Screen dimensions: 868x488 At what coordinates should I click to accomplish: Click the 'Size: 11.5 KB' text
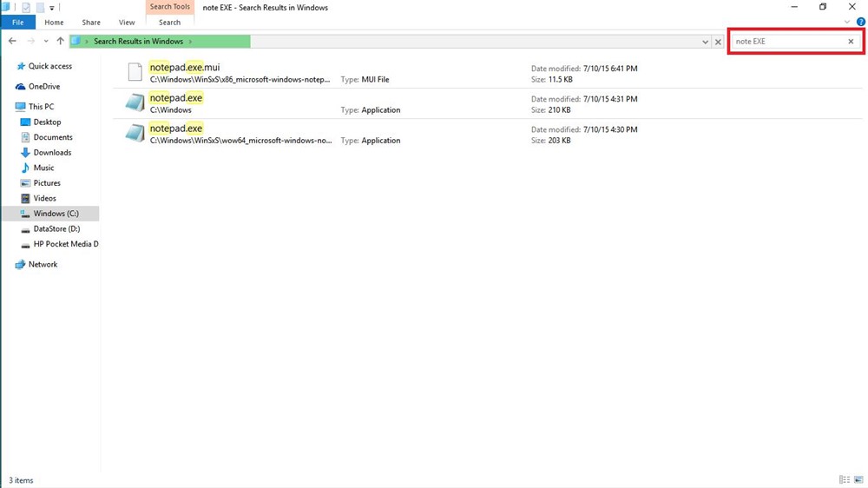pos(552,80)
